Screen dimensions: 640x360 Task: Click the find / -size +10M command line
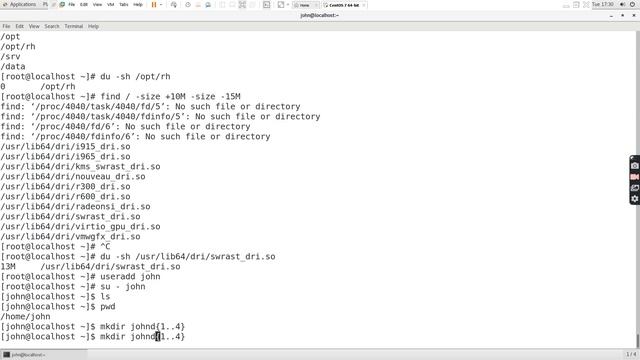120,96
